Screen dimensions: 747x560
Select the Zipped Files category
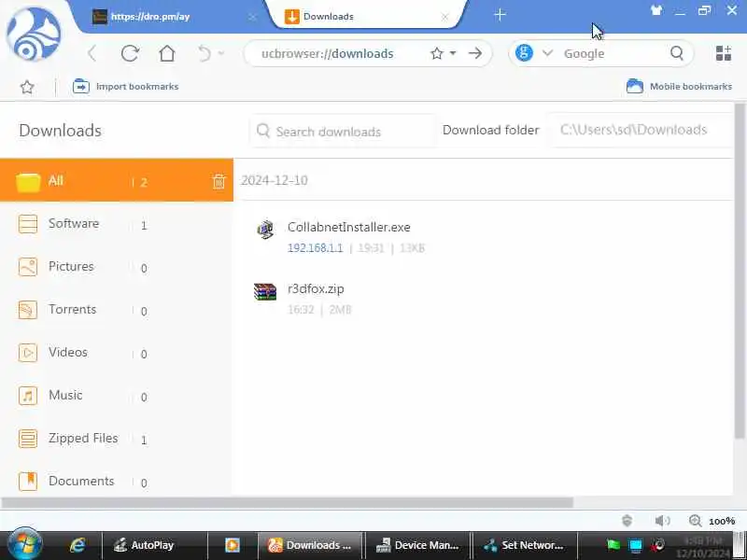click(x=117, y=438)
